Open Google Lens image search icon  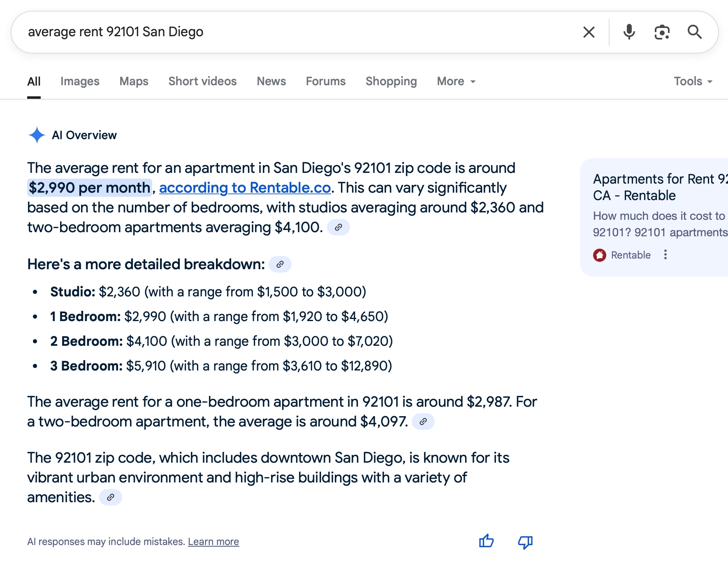click(662, 32)
